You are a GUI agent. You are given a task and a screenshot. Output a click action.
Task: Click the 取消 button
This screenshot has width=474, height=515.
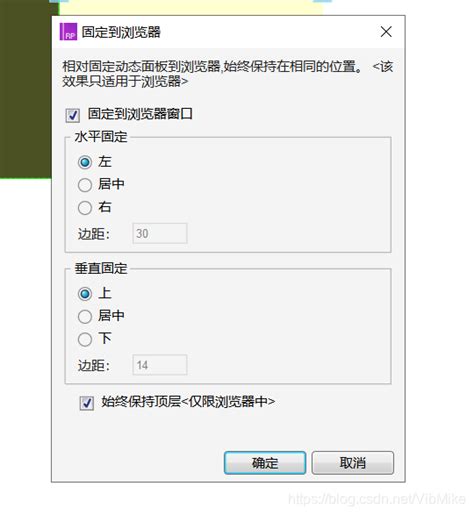pos(353,463)
